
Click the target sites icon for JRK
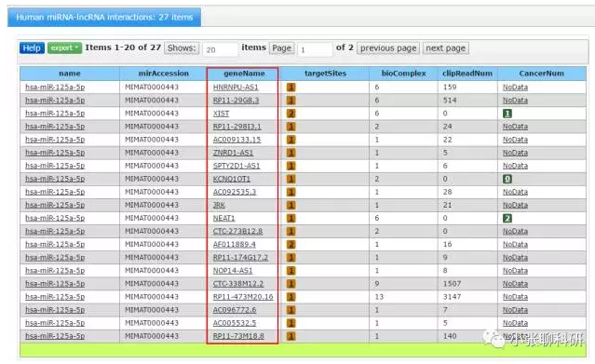click(291, 205)
